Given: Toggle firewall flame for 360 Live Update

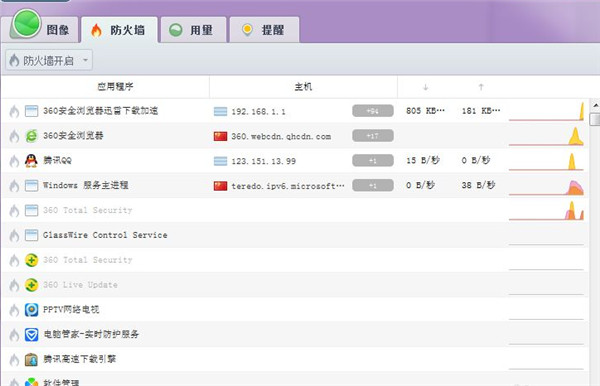Looking at the screenshot, I should (14, 285).
